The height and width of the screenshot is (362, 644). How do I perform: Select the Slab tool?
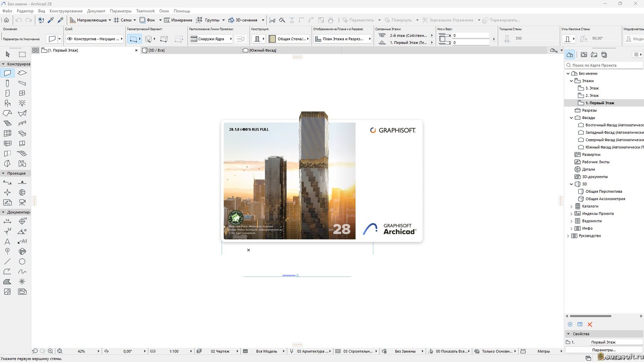(x=22, y=73)
